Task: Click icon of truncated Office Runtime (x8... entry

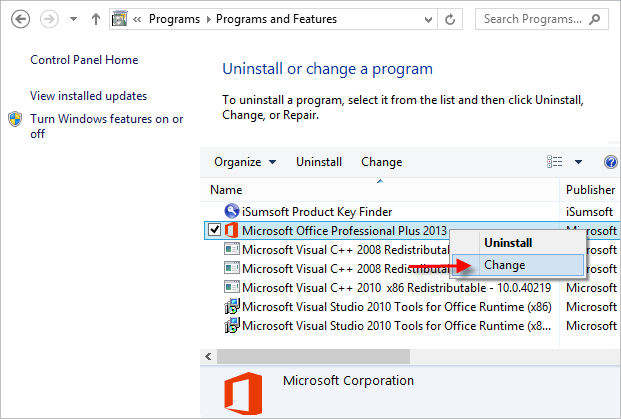Action: pyautogui.click(x=232, y=325)
